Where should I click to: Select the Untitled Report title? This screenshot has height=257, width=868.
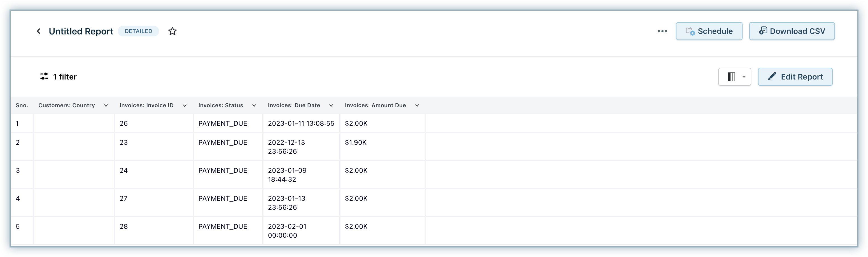point(81,31)
